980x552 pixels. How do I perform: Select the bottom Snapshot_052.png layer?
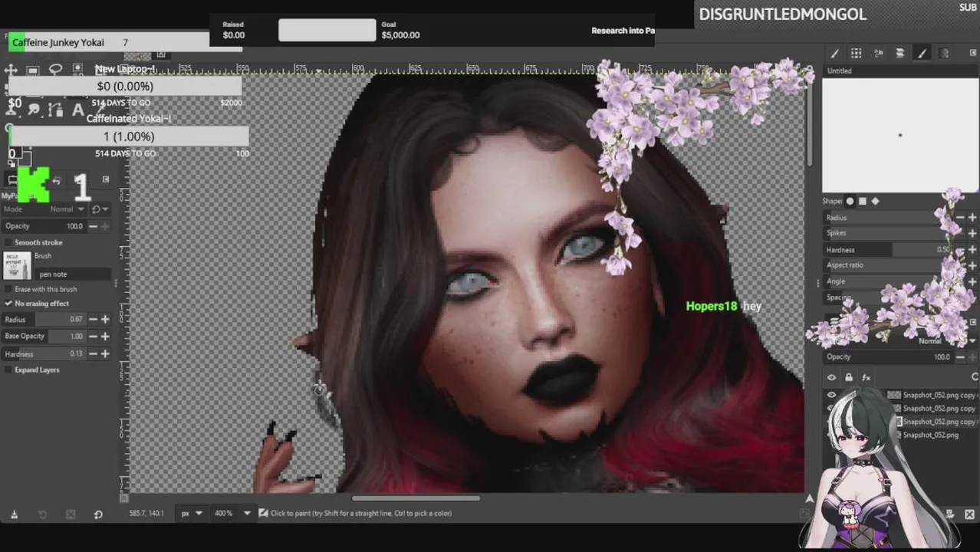(929, 435)
